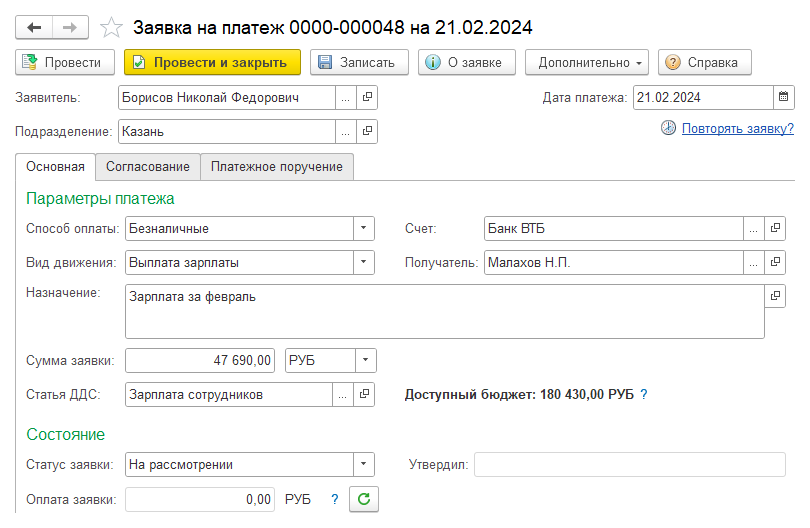Open the Заявитель selection list (ellipsis)

click(346, 98)
